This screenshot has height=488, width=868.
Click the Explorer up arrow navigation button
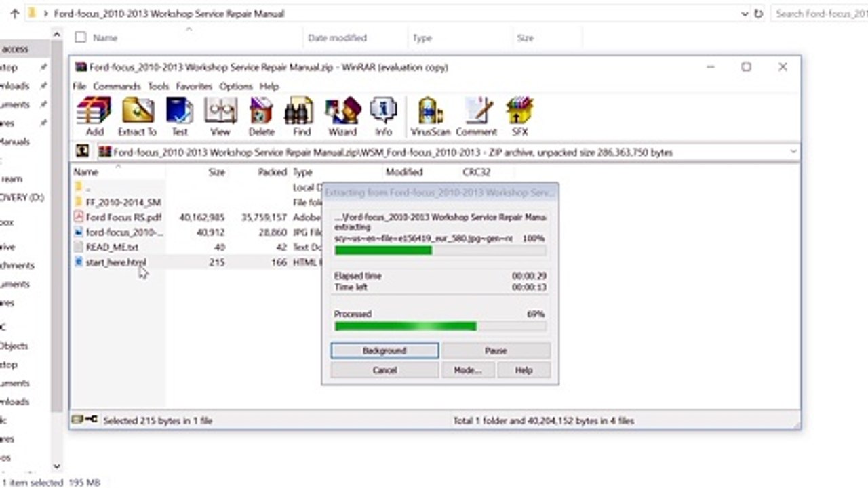pos(15,14)
